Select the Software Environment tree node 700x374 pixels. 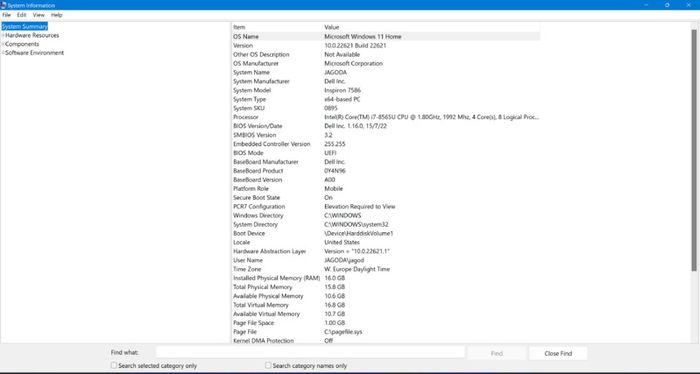tap(35, 53)
